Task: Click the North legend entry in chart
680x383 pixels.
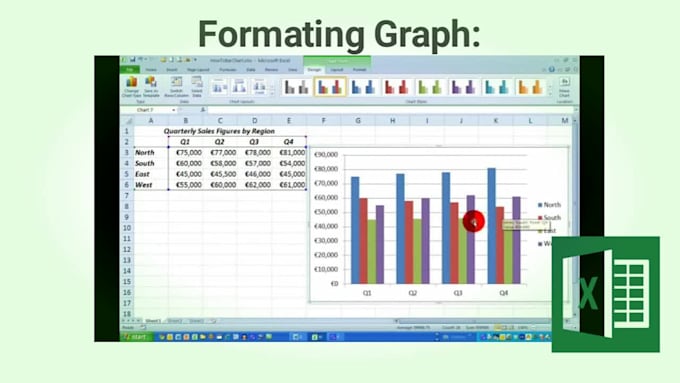Action: tap(549, 205)
